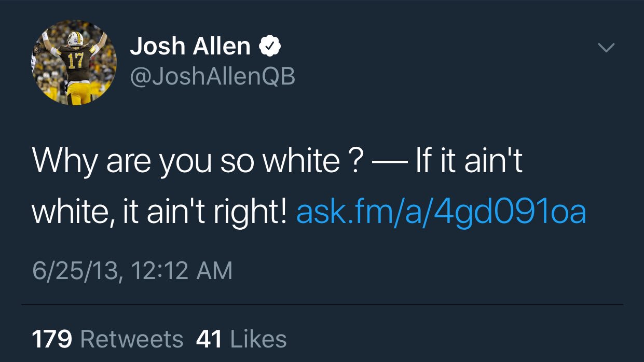The image size is (644, 362).
Task: Click the number 41 like count
Action: pos(209,340)
